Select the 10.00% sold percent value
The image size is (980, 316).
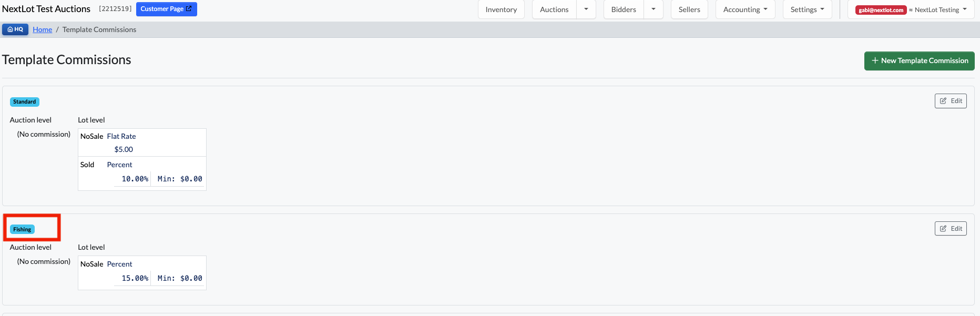[135, 179]
